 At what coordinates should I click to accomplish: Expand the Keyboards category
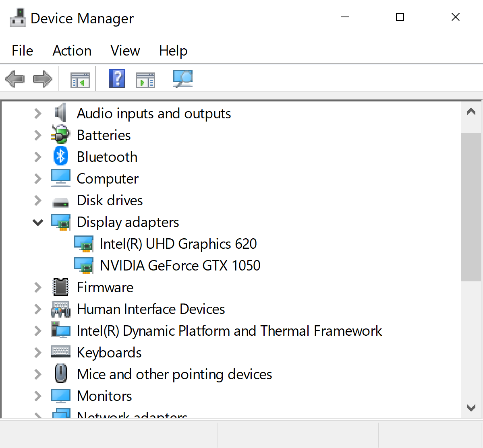coord(38,353)
